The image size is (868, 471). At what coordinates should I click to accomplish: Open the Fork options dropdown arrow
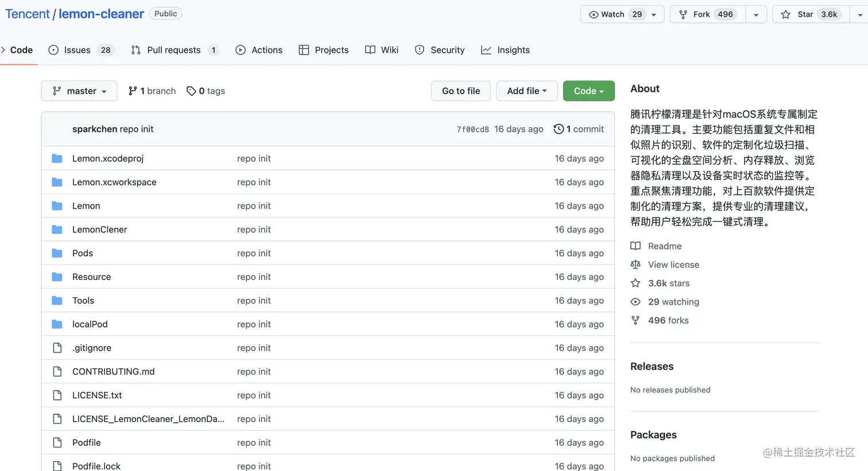[756, 14]
